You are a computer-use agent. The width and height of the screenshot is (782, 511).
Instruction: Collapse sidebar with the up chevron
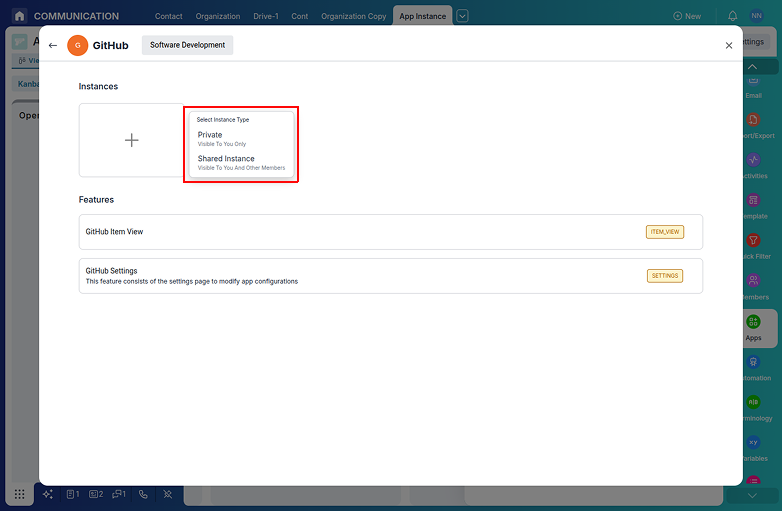click(x=752, y=67)
